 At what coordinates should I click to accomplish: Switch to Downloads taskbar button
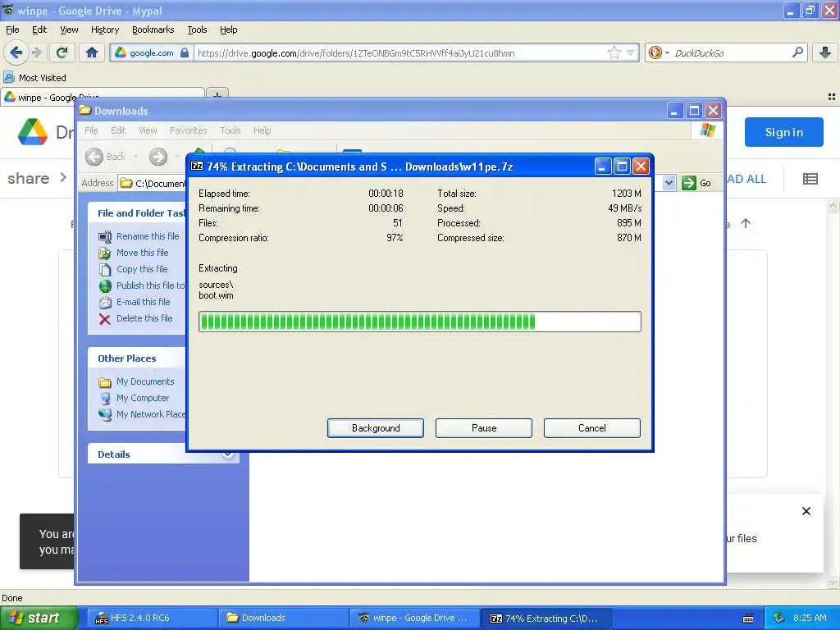pyautogui.click(x=283, y=618)
